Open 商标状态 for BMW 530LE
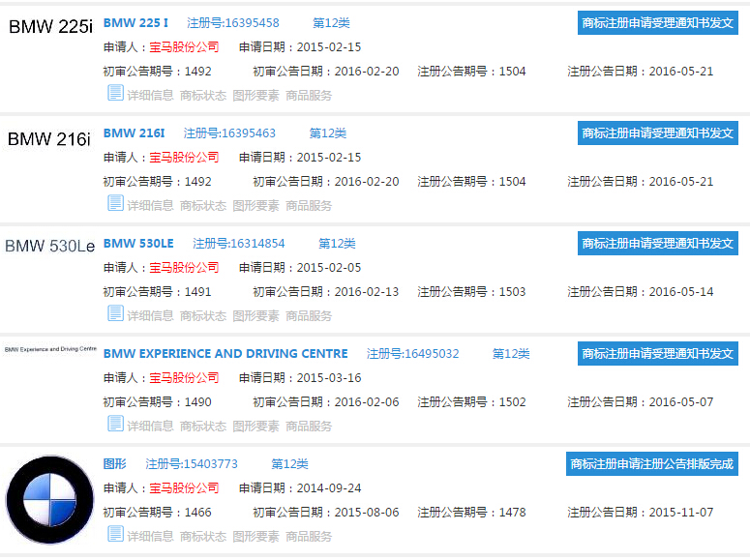 [x=203, y=315]
